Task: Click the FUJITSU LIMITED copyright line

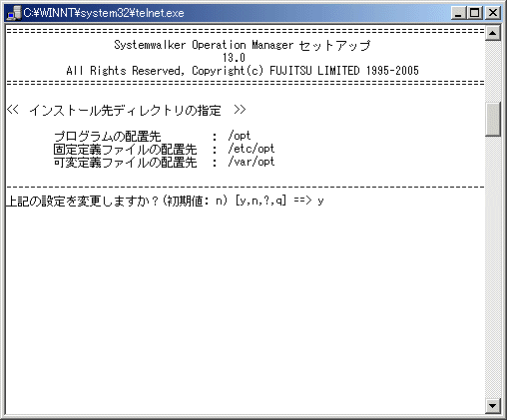Action: coord(243,71)
